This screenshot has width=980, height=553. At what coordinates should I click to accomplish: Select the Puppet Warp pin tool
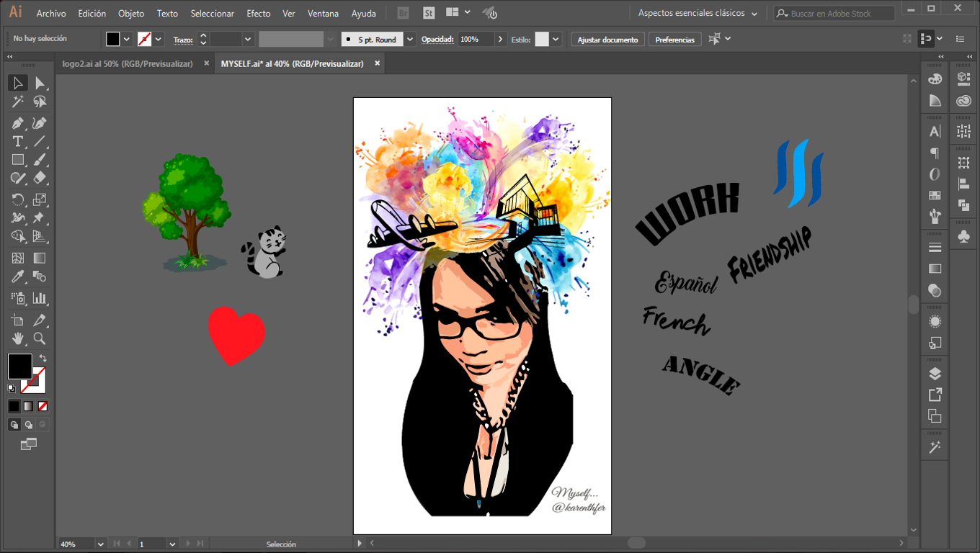(40, 217)
